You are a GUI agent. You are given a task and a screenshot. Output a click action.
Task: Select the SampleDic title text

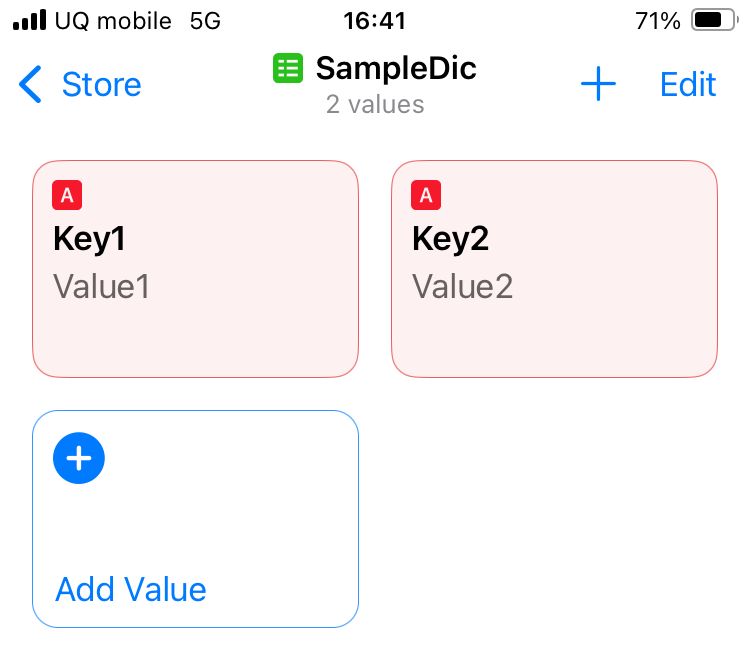[x=396, y=68]
